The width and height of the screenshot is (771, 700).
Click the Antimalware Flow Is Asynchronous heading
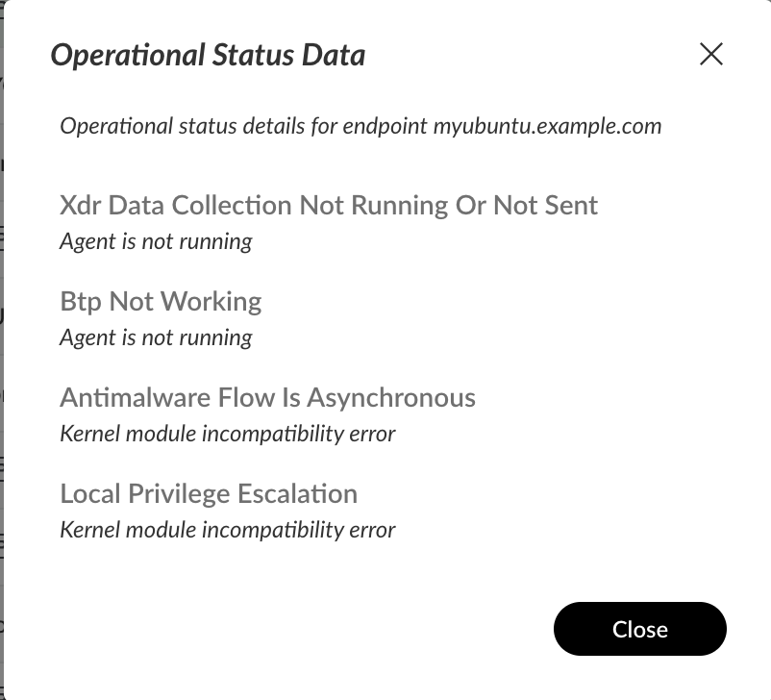click(267, 397)
